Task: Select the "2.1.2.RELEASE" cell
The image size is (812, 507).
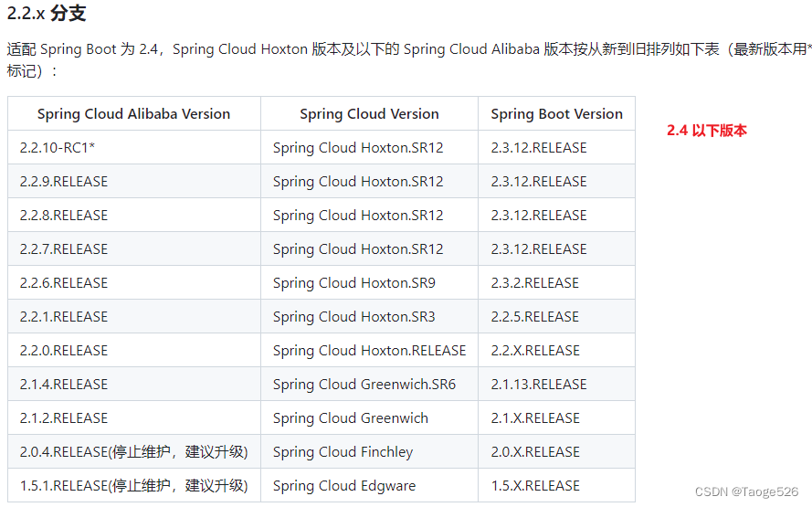Action: tap(134, 417)
